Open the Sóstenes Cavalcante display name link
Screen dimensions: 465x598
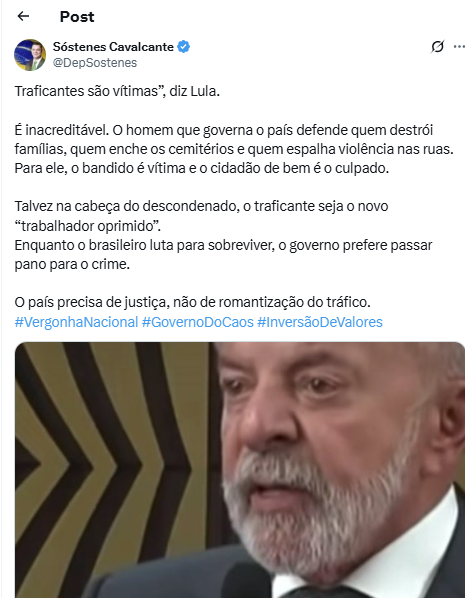coord(113,47)
